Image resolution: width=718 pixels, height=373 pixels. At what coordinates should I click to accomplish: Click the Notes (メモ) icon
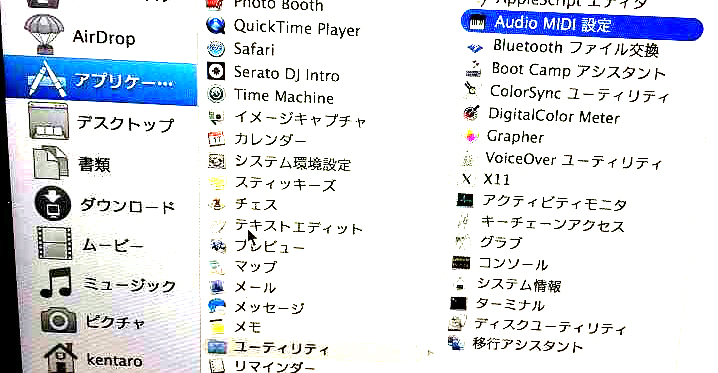pos(217,326)
